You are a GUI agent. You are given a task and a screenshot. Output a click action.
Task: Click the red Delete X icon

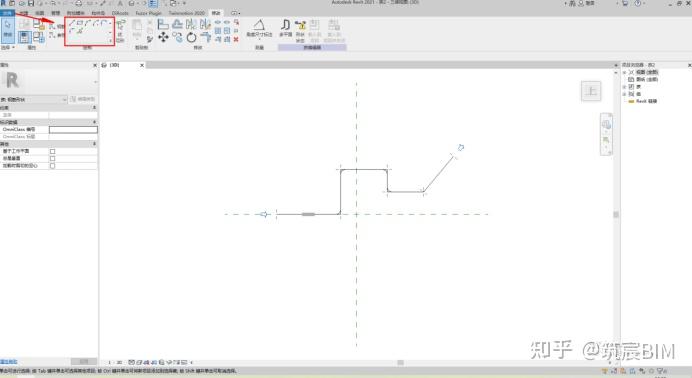pos(236,39)
